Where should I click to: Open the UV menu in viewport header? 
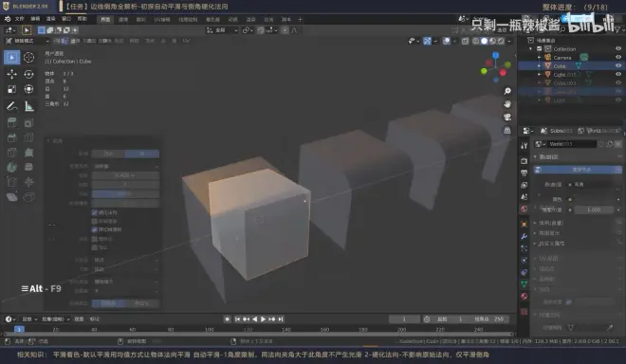[186, 41]
